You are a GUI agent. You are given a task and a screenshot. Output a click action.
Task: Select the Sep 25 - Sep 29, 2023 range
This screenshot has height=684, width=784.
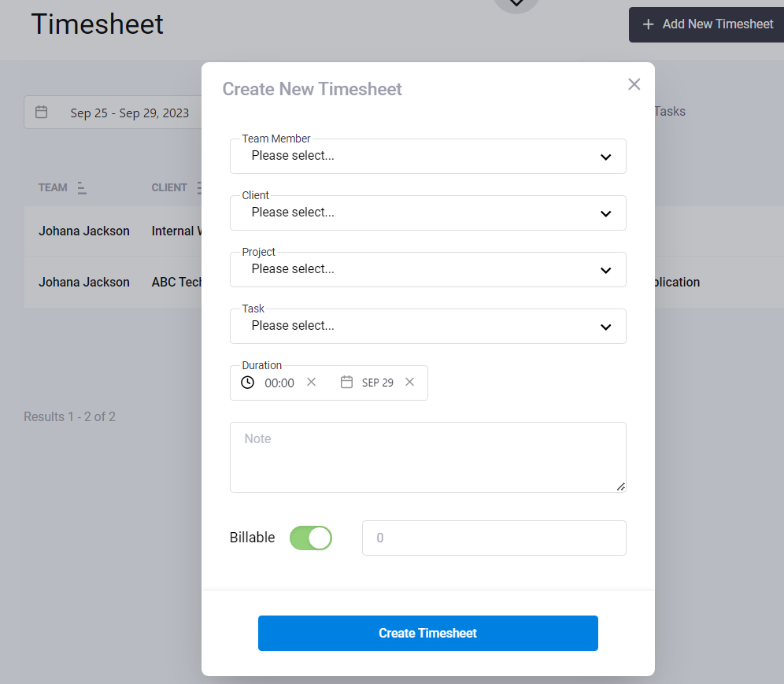pyautogui.click(x=130, y=113)
